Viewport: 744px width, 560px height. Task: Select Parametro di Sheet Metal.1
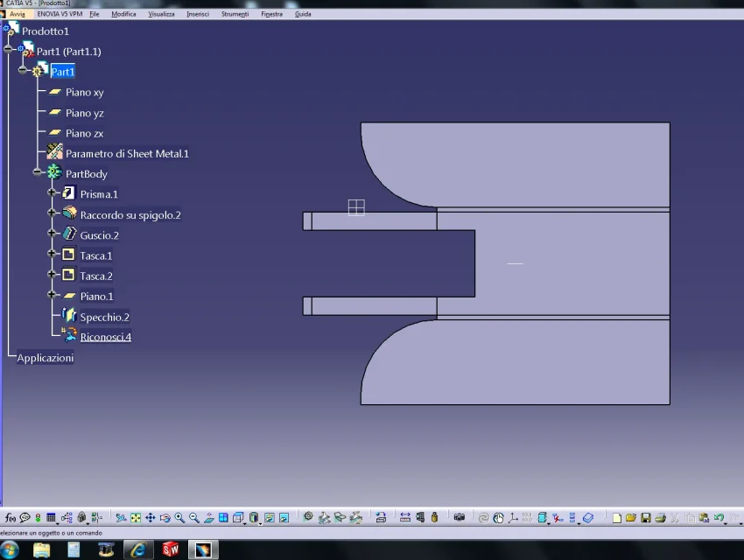127,154
